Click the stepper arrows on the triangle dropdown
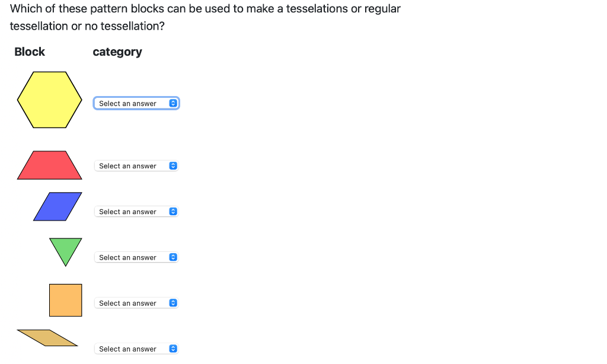Screen dimensions: 607x364 [173, 257]
